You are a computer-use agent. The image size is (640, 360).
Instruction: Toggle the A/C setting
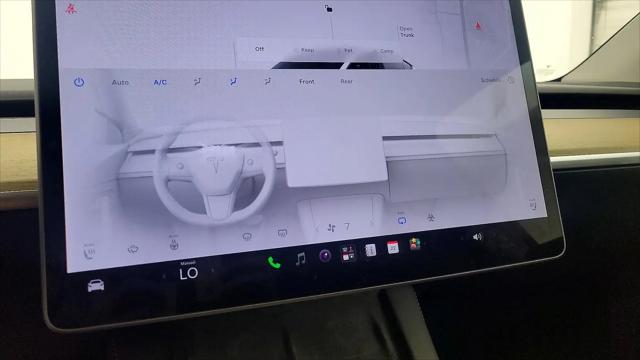tap(160, 82)
